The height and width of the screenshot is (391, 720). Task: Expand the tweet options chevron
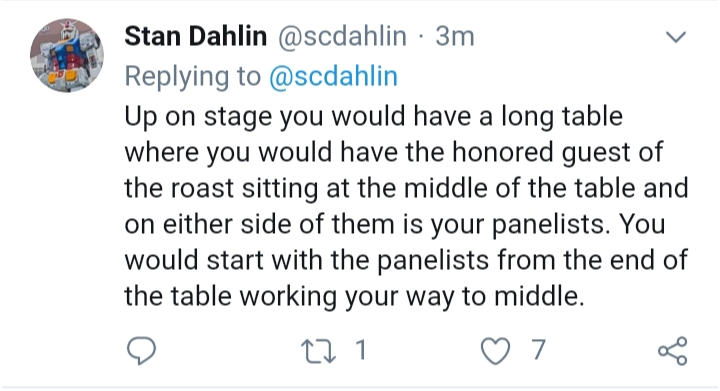(x=676, y=37)
